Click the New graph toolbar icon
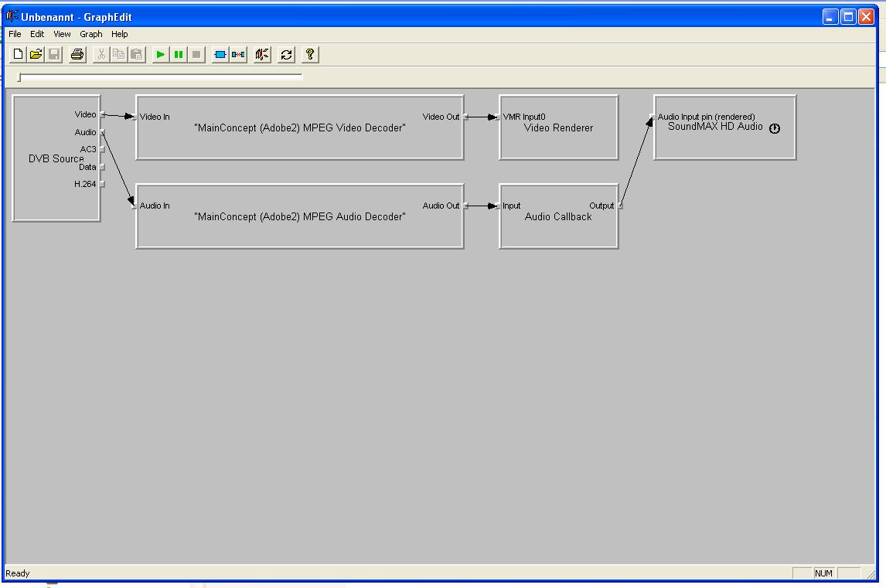The width and height of the screenshot is (886, 588). pyautogui.click(x=19, y=54)
